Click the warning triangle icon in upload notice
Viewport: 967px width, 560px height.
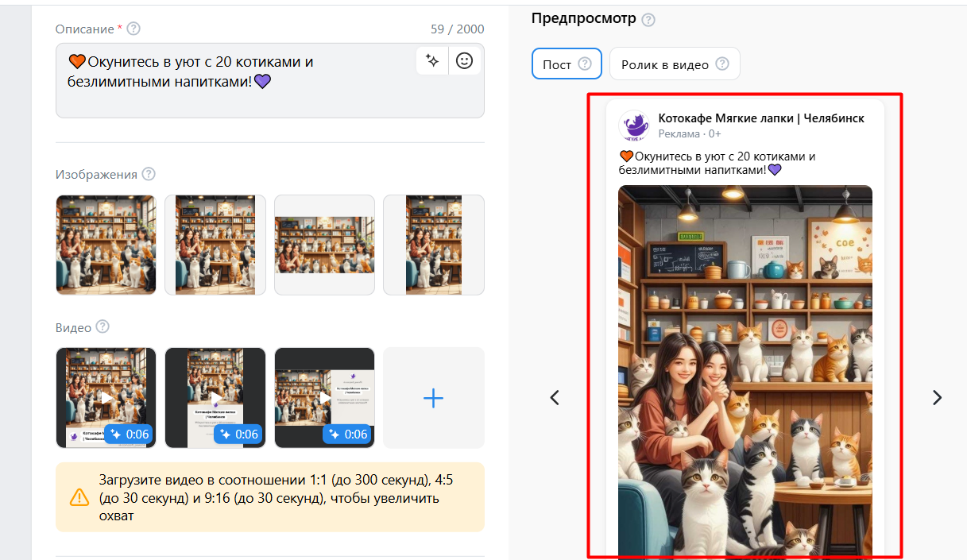point(79,497)
